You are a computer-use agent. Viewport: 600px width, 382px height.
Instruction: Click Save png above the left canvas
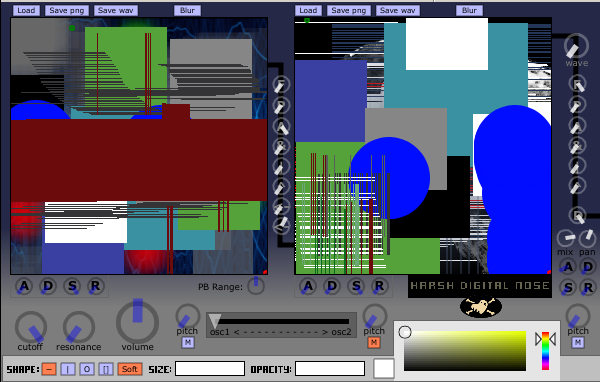click(67, 10)
